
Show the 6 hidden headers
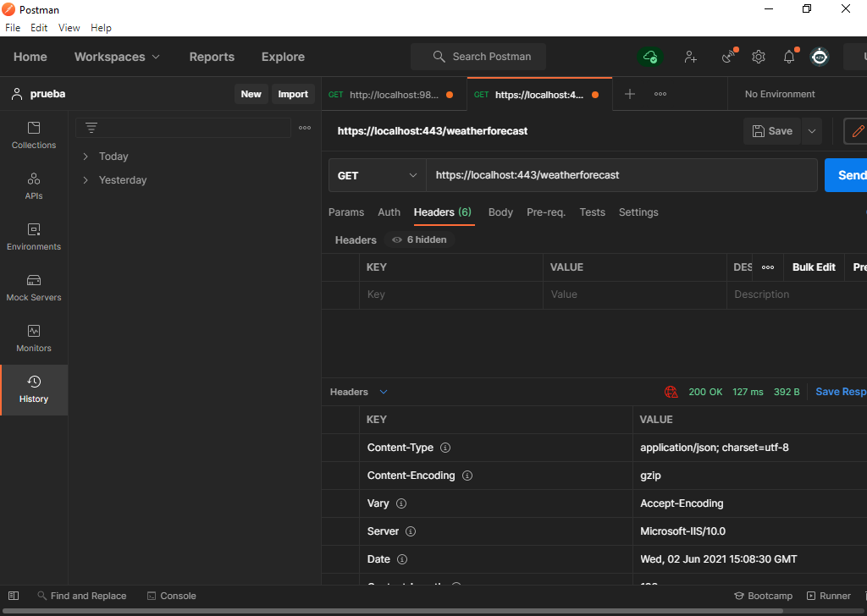(x=420, y=239)
